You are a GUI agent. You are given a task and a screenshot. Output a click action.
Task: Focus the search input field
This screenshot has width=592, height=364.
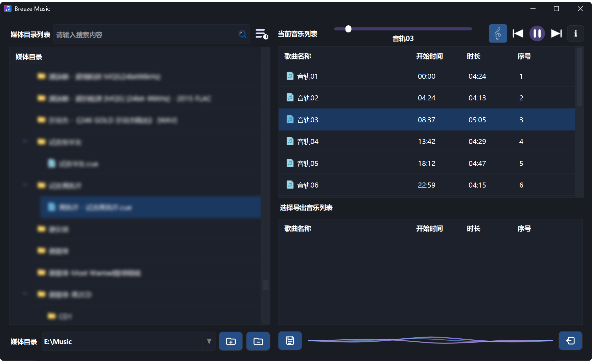tap(145, 34)
